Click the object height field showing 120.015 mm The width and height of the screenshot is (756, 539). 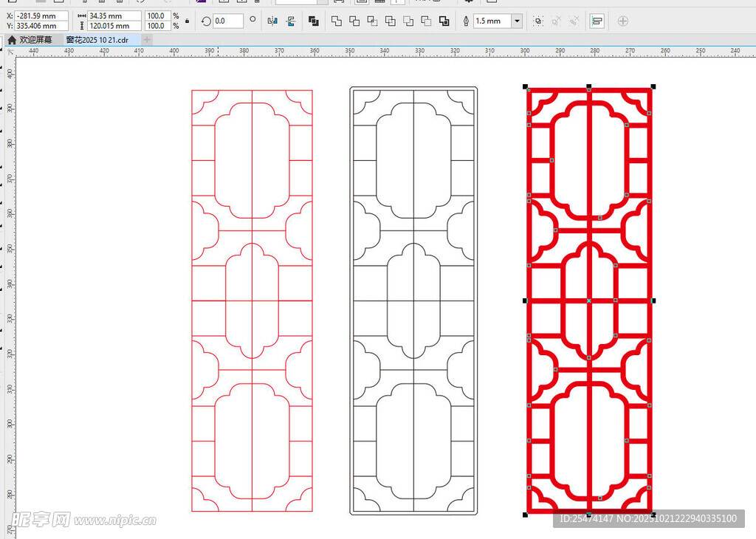[114, 26]
